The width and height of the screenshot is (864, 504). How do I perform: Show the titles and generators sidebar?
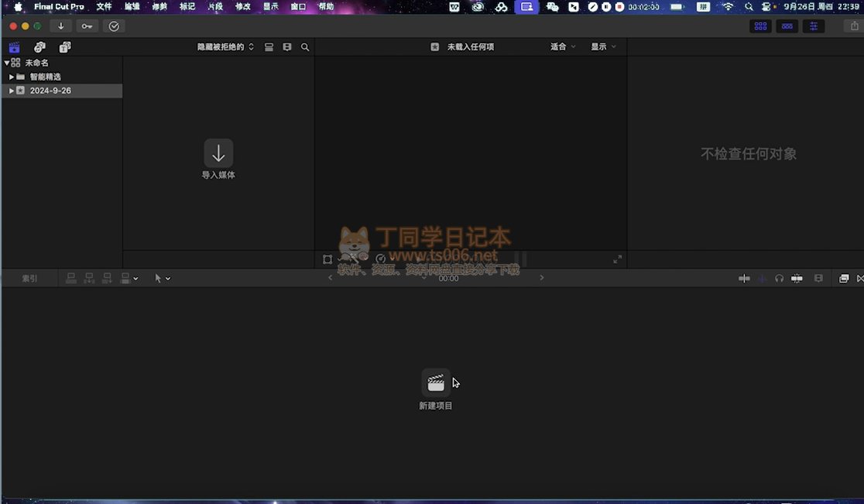coord(65,47)
